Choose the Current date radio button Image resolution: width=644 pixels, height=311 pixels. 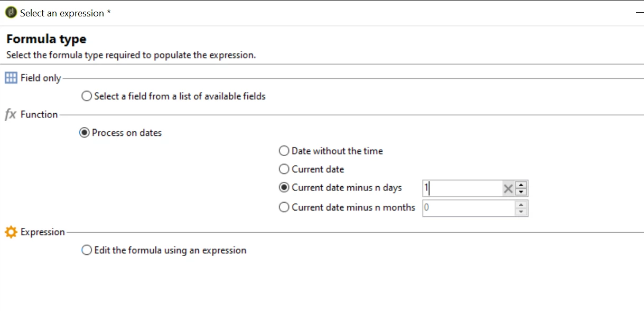(284, 169)
